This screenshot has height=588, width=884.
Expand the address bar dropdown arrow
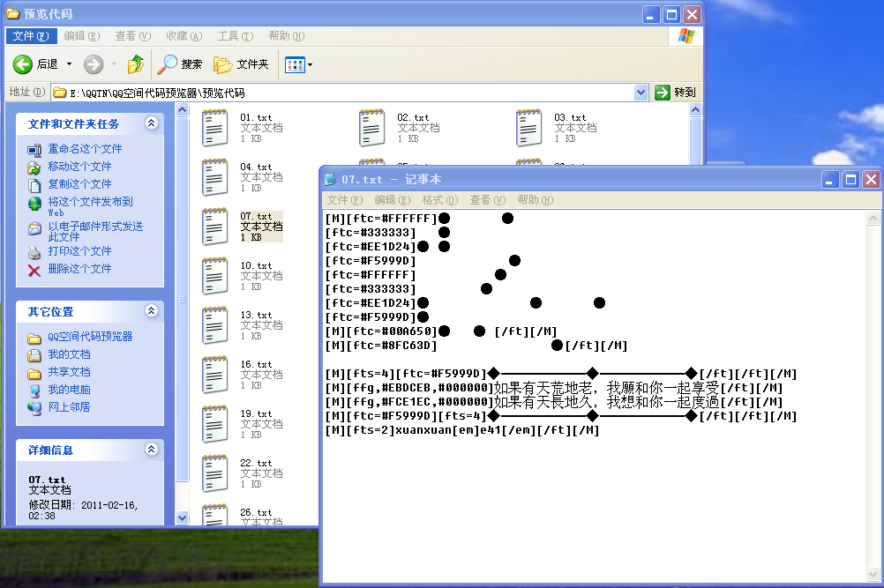tap(641, 93)
